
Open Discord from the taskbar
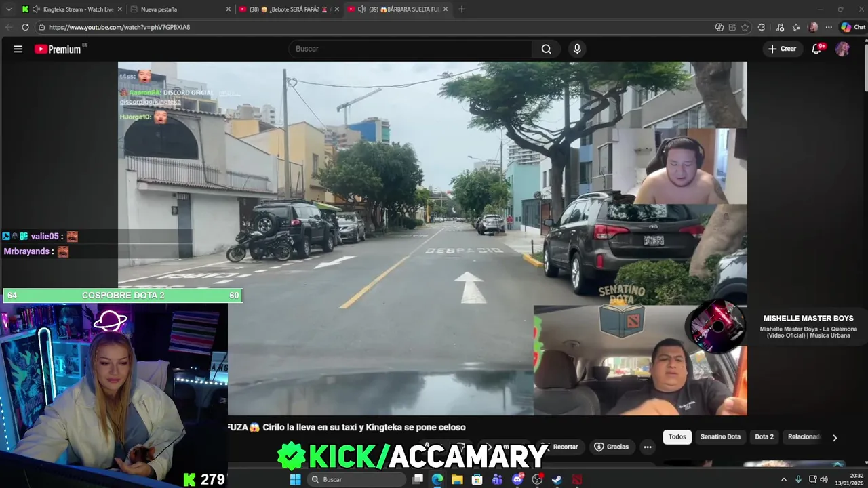point(517,479)
